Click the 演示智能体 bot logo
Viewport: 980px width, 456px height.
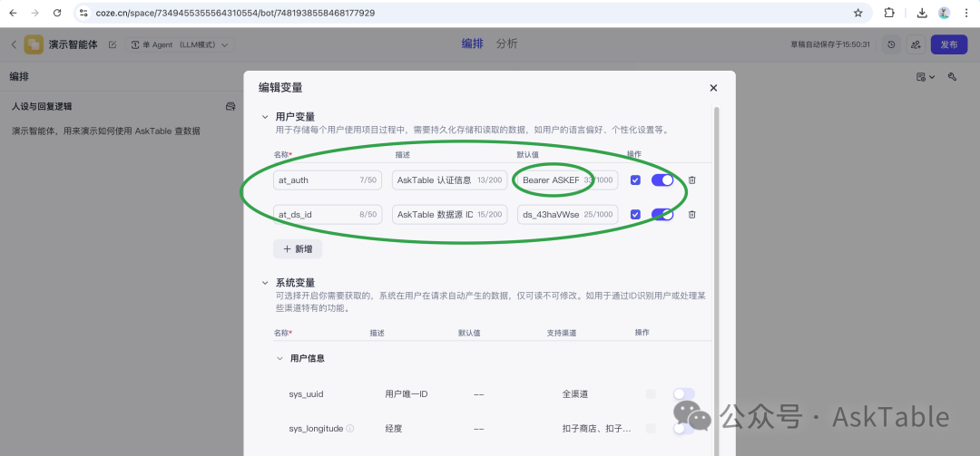[34, 44]
